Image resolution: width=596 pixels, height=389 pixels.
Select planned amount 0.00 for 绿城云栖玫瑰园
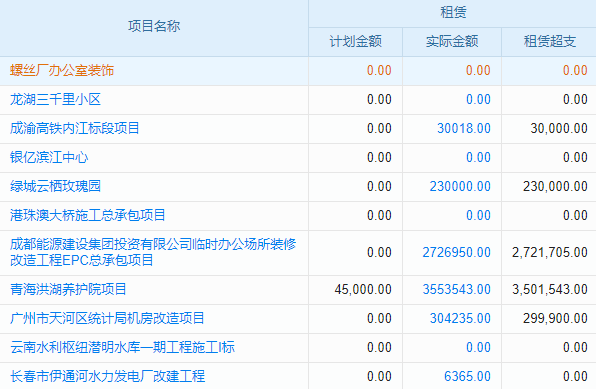[379, 186]
